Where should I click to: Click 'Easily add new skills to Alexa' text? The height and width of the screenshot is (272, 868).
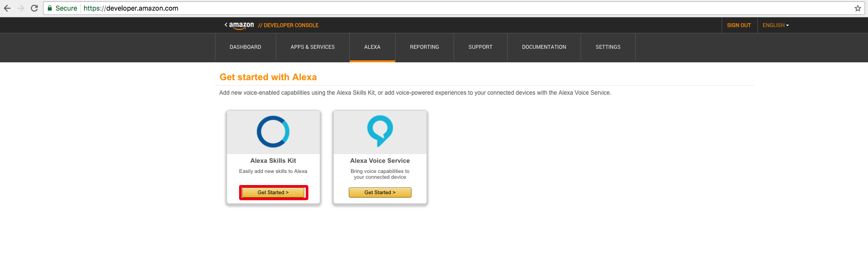[273, 171]
